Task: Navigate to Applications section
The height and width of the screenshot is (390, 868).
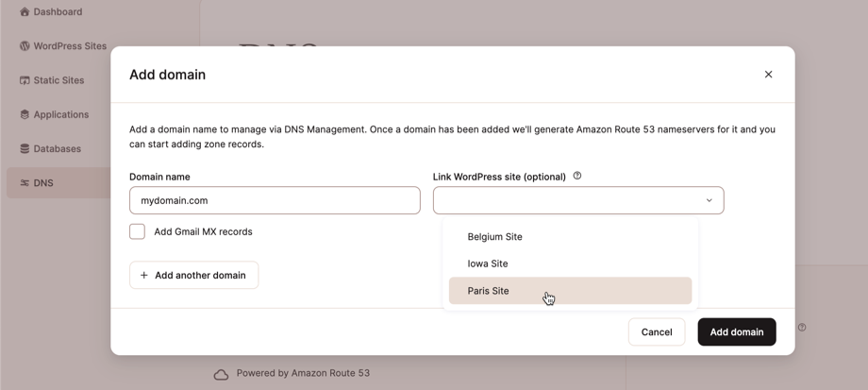Action: tap(55, 114)
